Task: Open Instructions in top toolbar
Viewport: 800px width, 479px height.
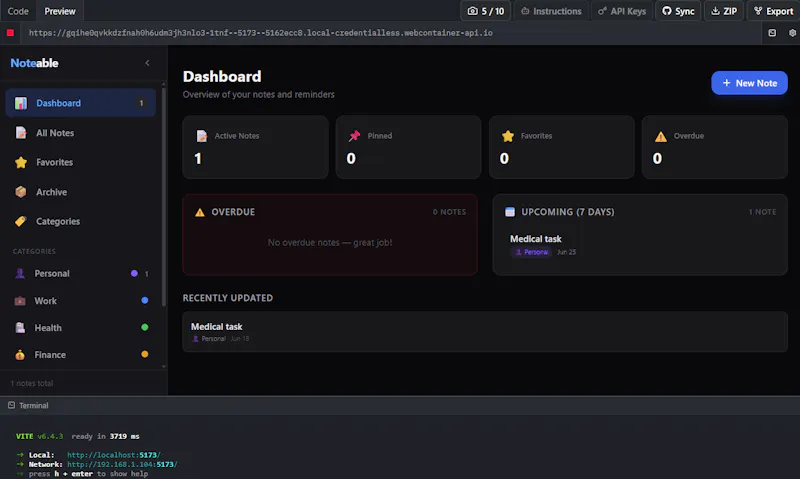Action: (551, 11)
